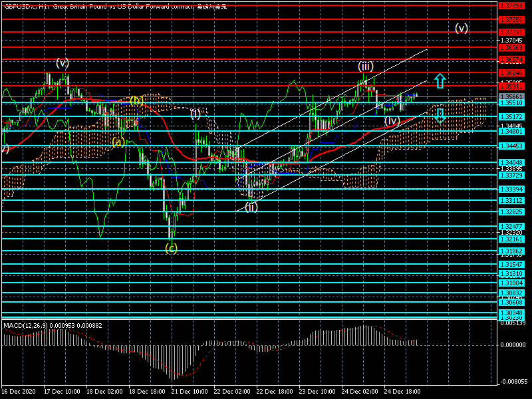
Task: Click the projected (v) label at top right
Action: click(462, 29)
